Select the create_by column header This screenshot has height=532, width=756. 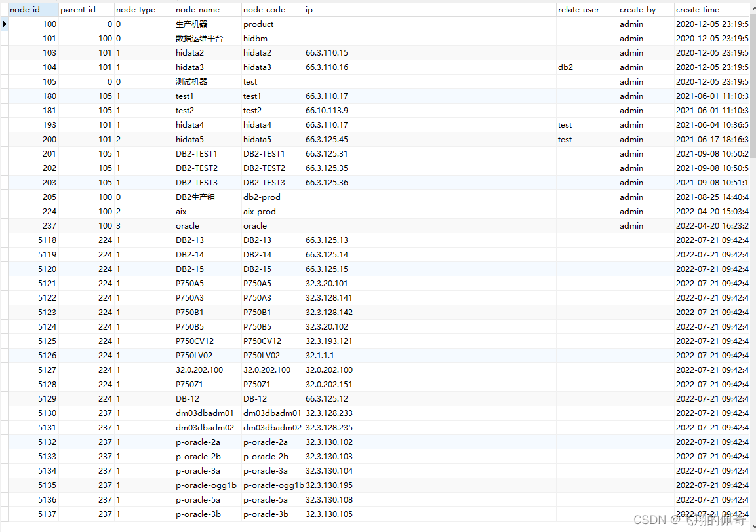click(x=645, y=10)
